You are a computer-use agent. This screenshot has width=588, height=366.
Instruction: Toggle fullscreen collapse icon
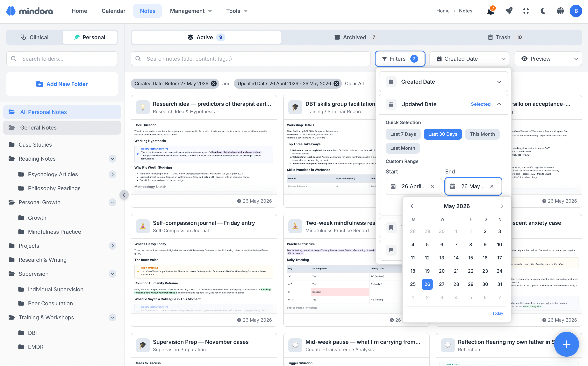526,11
